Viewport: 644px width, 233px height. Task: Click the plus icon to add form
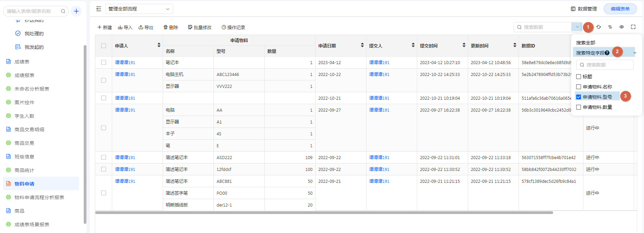tap(76, 11)
